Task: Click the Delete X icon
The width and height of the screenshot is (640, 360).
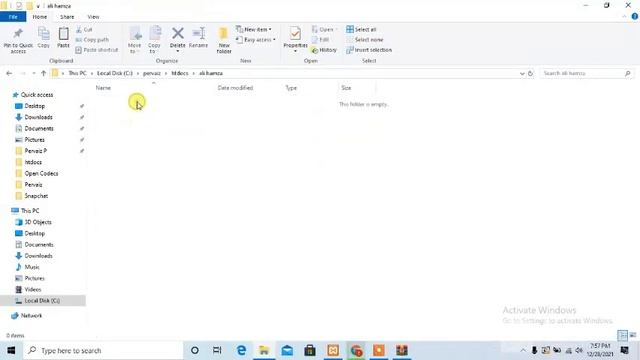Action: coord(178,33)
